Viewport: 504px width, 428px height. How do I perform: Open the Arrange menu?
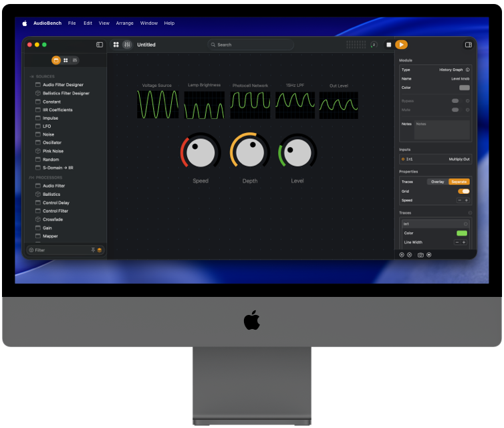pyautogui.click(x=124, y=23)
